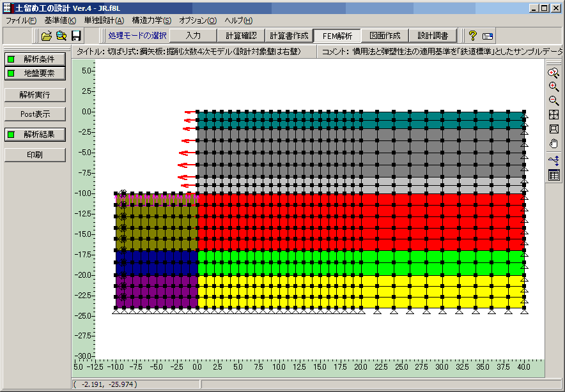565x392 pixels.
Task: Open the 地盤要素 button
Action: [x=35, y=73]
